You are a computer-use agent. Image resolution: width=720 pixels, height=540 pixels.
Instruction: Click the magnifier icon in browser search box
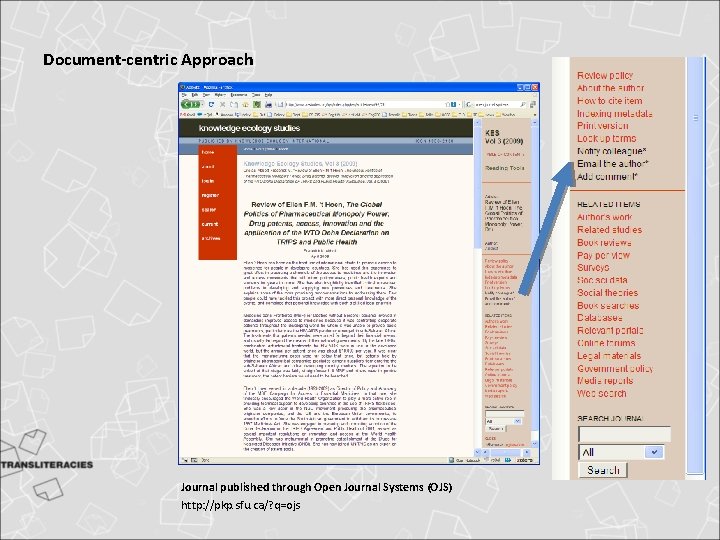[x=523, y=104]
